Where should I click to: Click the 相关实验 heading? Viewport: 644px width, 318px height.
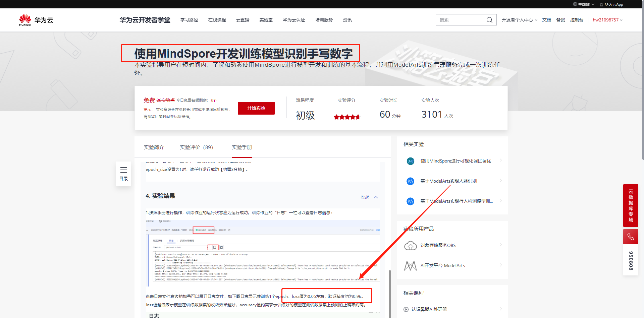coord(414,144)
